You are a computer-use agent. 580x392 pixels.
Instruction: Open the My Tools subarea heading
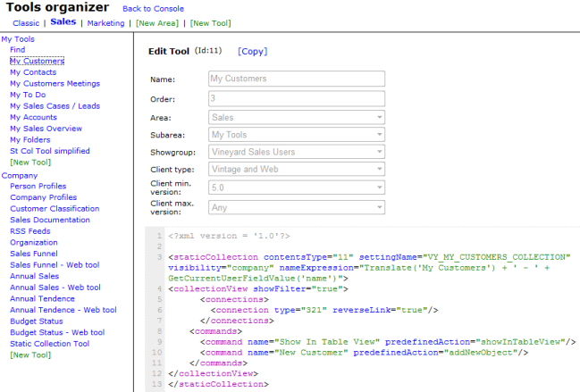point(18,39)
